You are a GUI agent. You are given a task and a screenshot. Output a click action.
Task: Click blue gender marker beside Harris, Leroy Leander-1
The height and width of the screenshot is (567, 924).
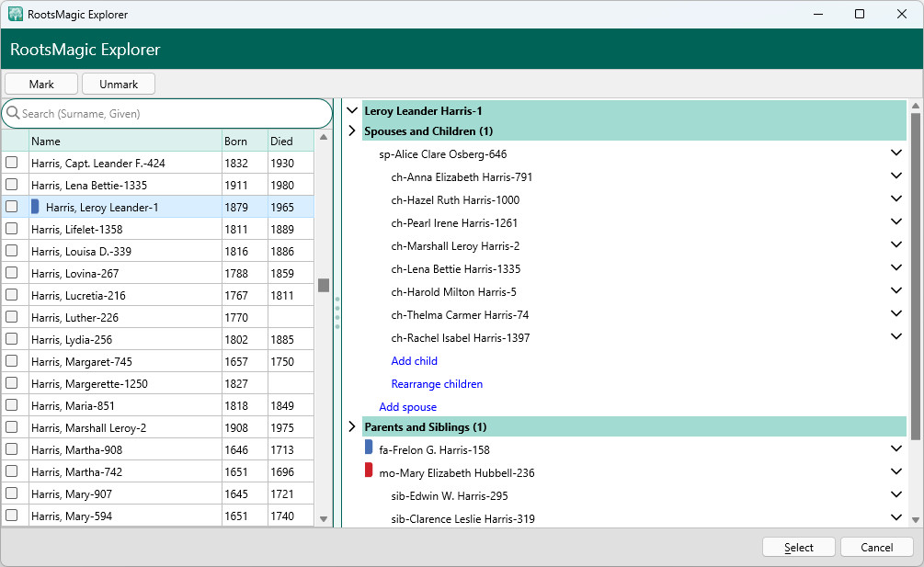(35, 207)
